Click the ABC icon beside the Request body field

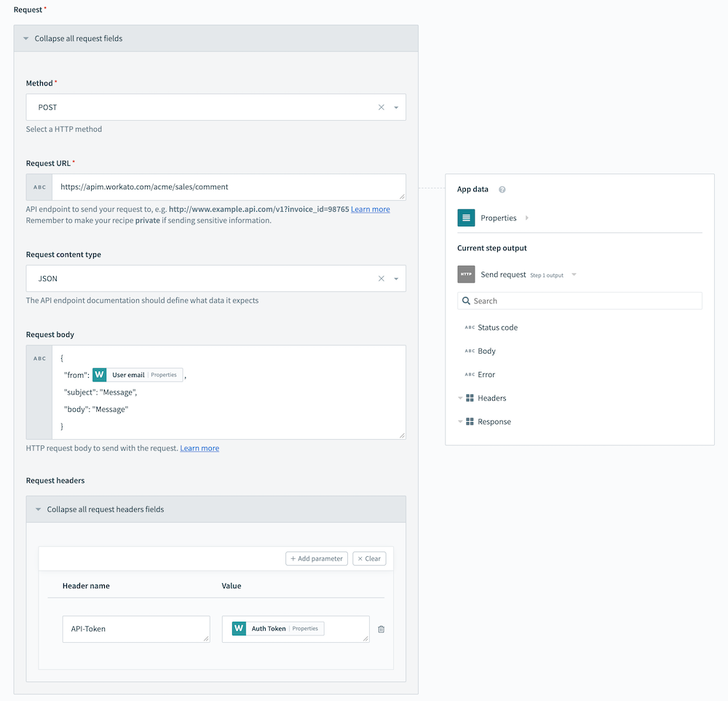(x=39, y=358)
